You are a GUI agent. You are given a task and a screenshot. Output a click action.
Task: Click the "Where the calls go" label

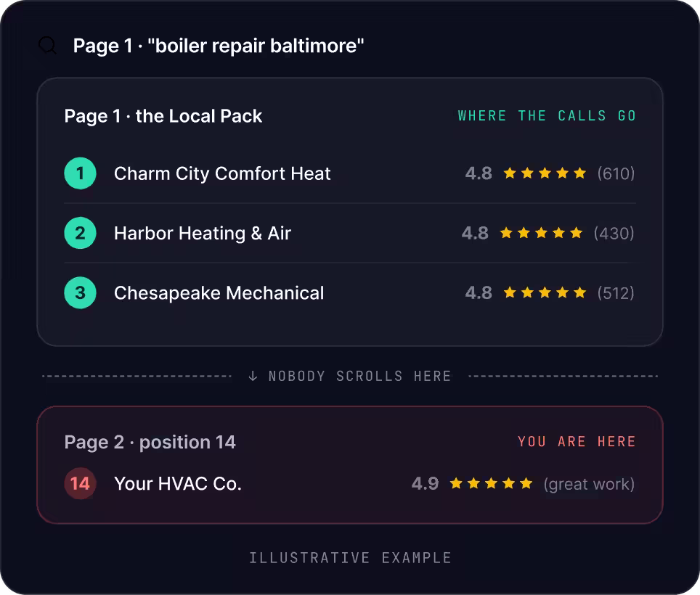click(547, 115)
